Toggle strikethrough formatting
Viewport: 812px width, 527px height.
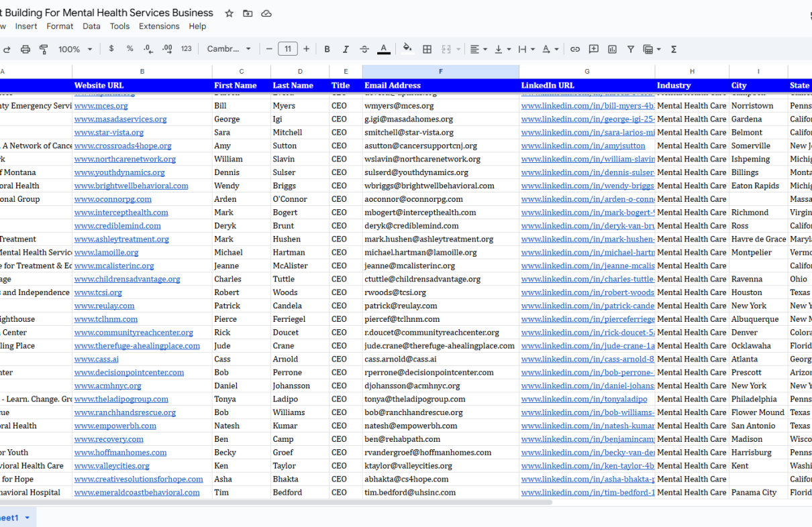[364, 49]
